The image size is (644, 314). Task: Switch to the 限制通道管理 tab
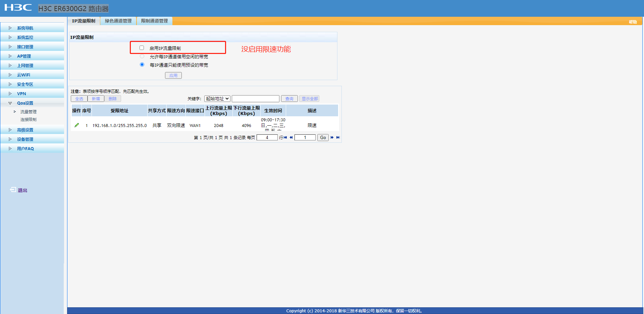click(x=154, y=21)
